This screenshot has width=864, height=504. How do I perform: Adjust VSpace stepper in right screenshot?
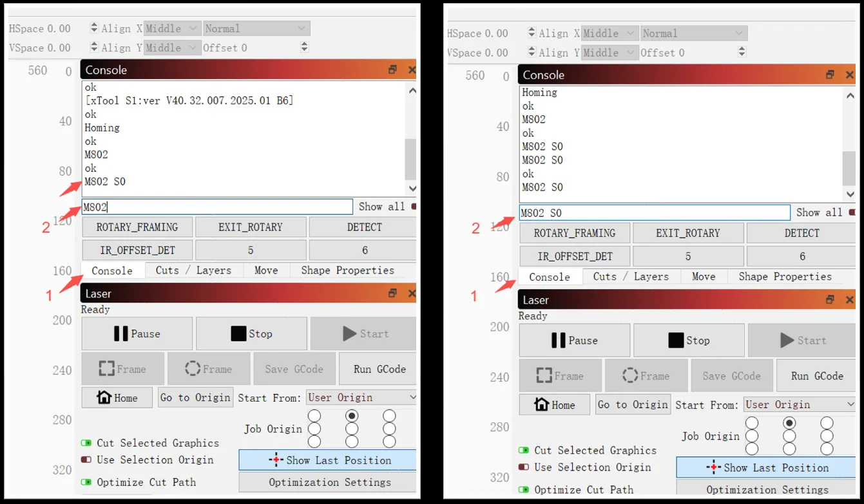[532, 53]
